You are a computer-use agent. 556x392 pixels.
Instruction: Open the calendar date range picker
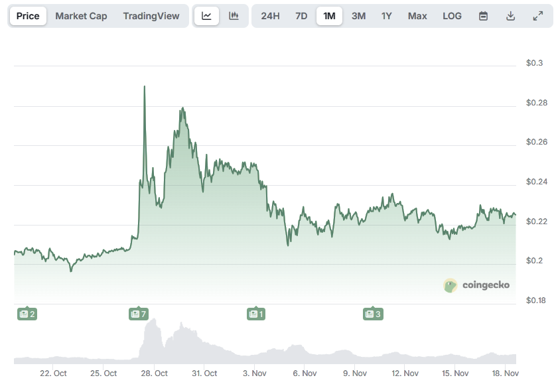(x=483, y=16)
